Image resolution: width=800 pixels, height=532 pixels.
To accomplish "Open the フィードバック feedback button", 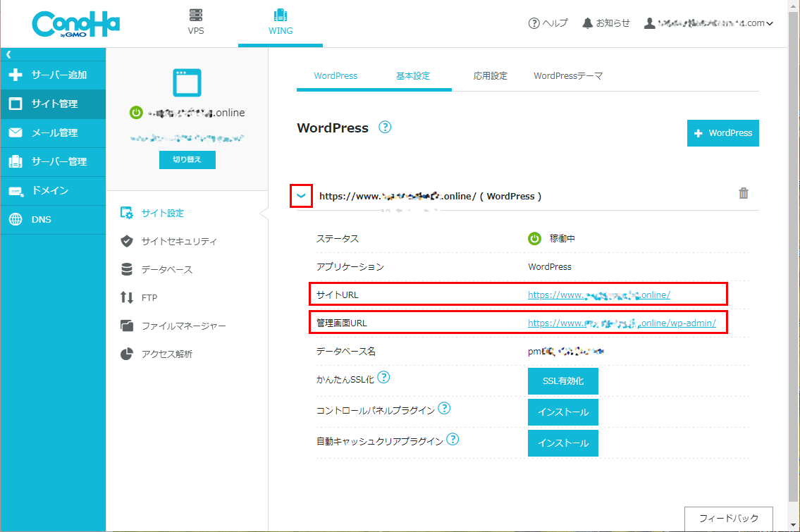I will point(729,519).
